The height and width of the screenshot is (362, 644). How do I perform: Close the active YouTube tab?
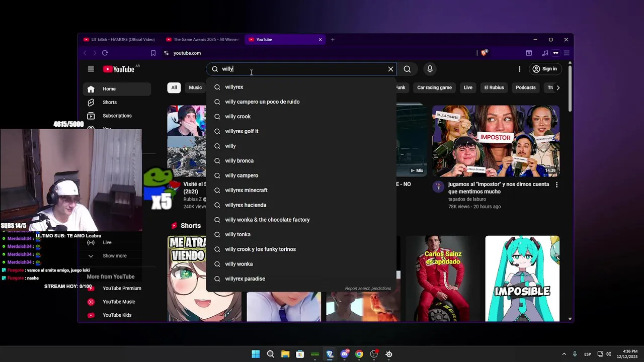320,39
